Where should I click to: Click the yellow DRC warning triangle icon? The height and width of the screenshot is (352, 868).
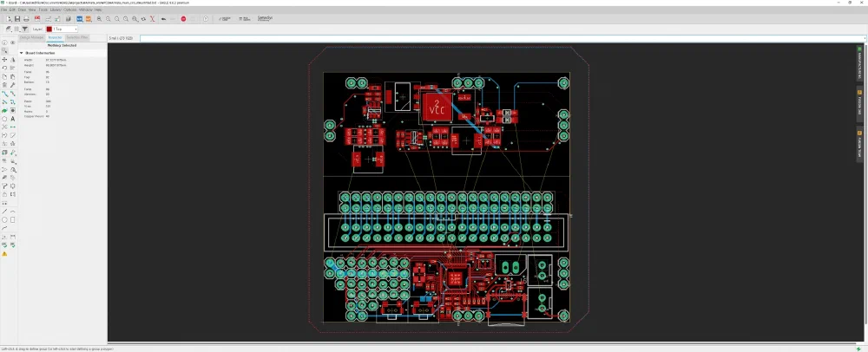[4, 254]
